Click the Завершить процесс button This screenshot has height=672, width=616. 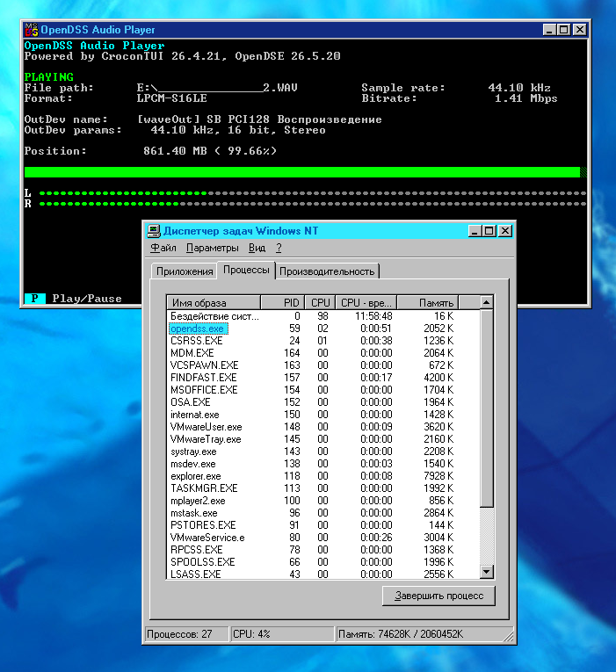pos(438,596)
